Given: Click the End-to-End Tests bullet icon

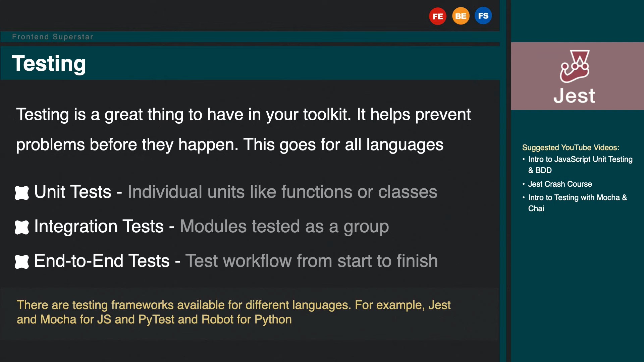Looking at the screenshot, I should (x=22, y=261).
